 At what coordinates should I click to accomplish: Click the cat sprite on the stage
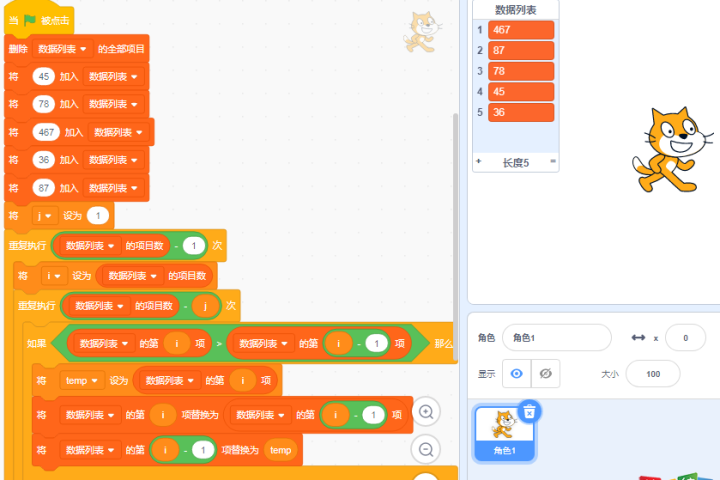(667, 148)
